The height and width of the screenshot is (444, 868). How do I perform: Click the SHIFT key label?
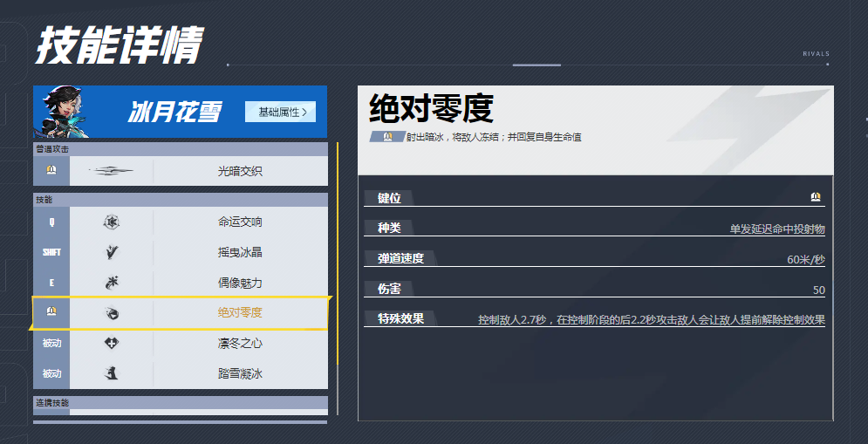pos(51,253)
